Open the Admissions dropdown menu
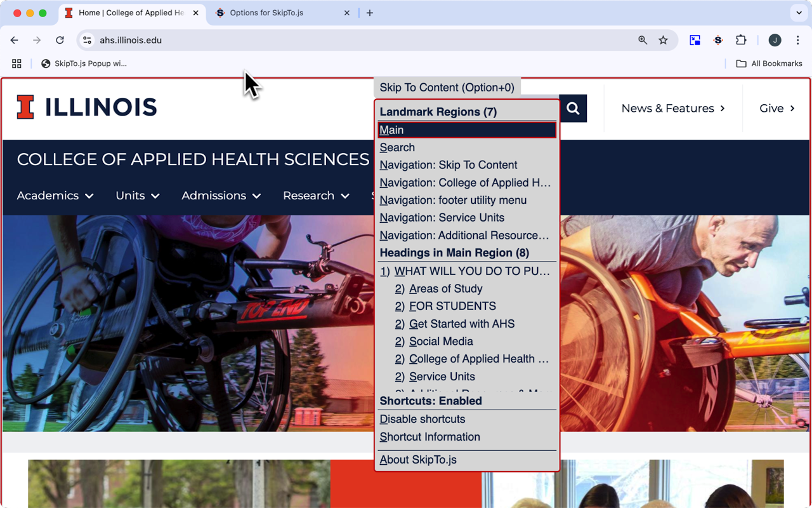 coord(221,196)
